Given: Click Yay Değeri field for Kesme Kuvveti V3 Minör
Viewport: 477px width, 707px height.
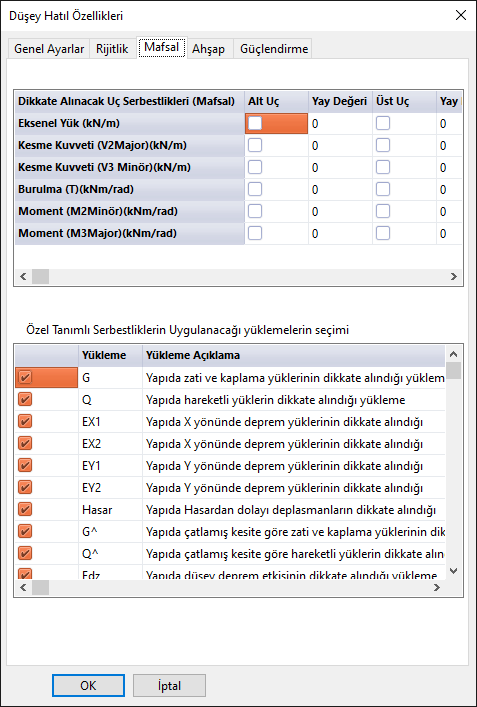Looking at the screenshot, I should (340, 168).
